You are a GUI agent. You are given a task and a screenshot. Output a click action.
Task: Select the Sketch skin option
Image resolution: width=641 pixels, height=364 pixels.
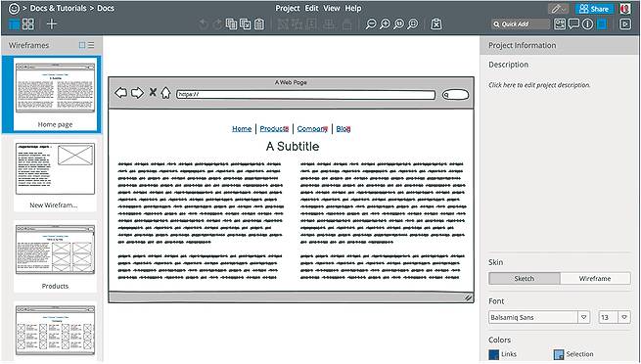click(x=525, y=279)
